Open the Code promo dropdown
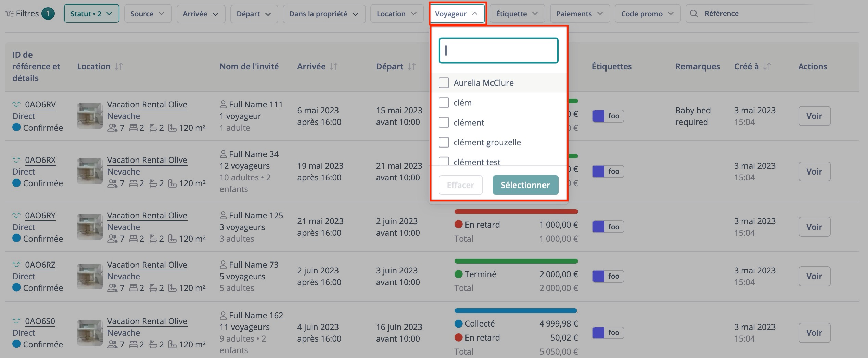This screenshot has width=868, height=358. click(x=647, y=13)
